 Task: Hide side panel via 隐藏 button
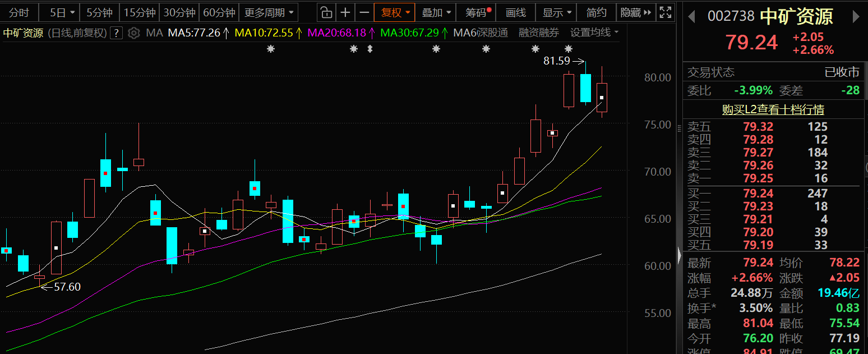pyautogui.click(x=635, y=12)
